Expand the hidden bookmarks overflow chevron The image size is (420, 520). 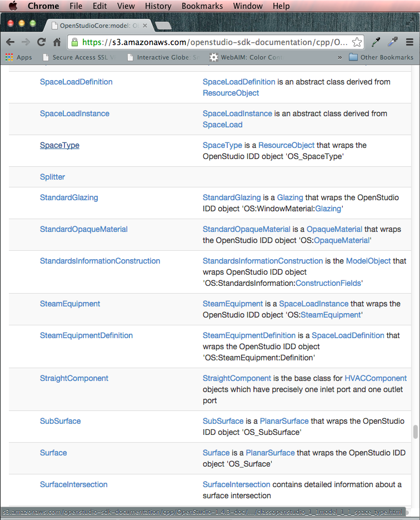(339, 57)
